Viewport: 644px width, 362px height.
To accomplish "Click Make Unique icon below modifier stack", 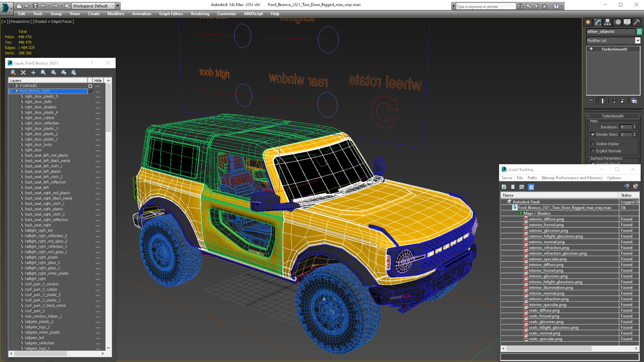I will coord(614,101).
